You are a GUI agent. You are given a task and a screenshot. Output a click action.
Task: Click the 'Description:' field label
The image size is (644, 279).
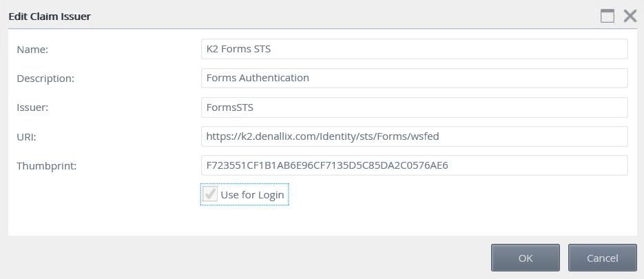(x=45, y=79)
